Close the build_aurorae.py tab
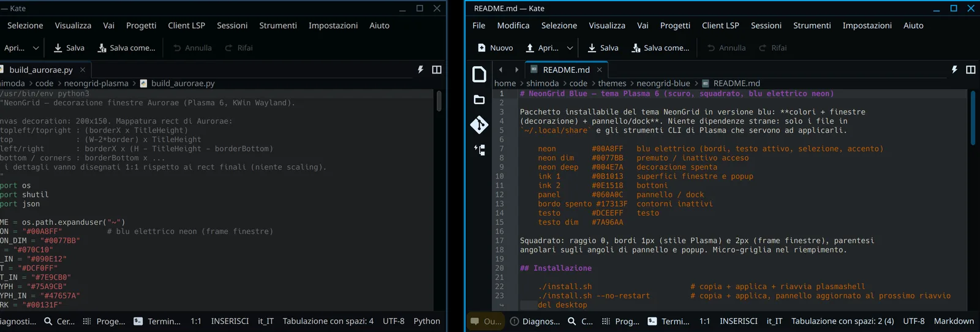980x332 pixels. 83,70
